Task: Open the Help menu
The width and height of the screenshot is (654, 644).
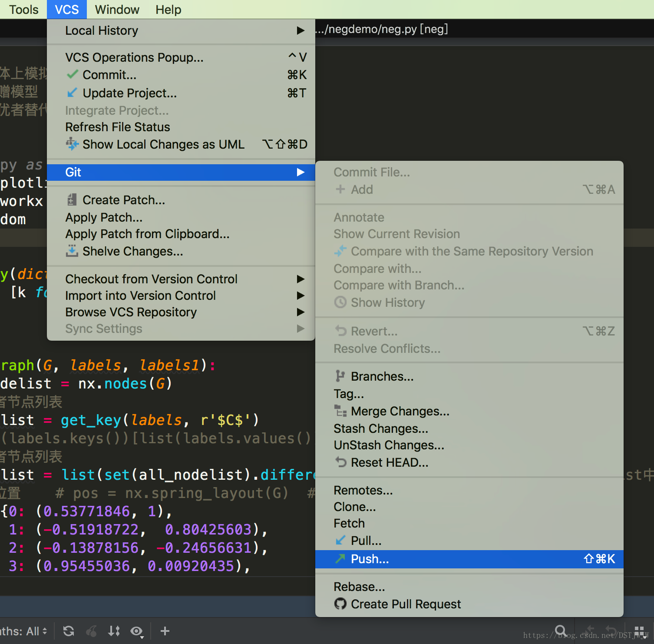Action: 168,10
